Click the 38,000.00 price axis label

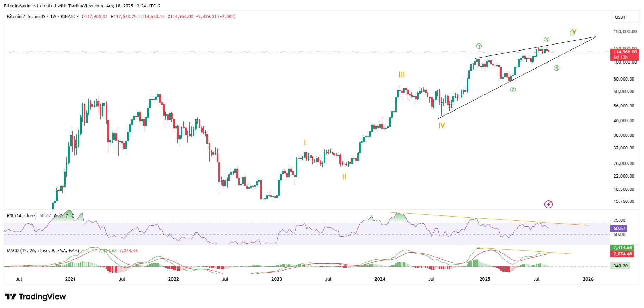[624, 135]
